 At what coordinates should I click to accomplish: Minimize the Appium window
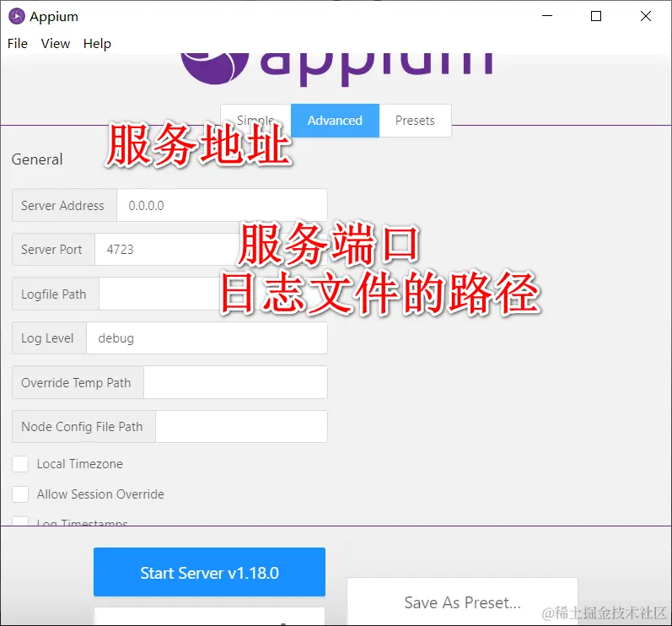click(x=547, y=16)
